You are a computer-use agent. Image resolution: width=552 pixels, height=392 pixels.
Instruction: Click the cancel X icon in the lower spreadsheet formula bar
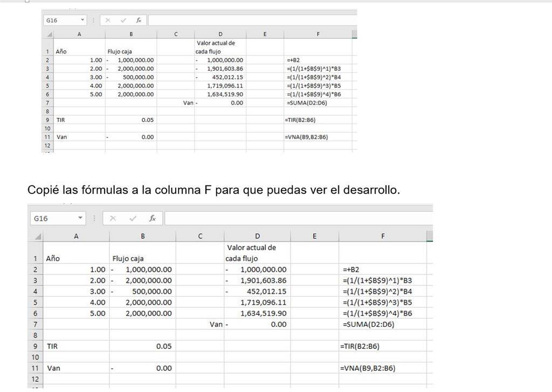[x=113, y=218]
